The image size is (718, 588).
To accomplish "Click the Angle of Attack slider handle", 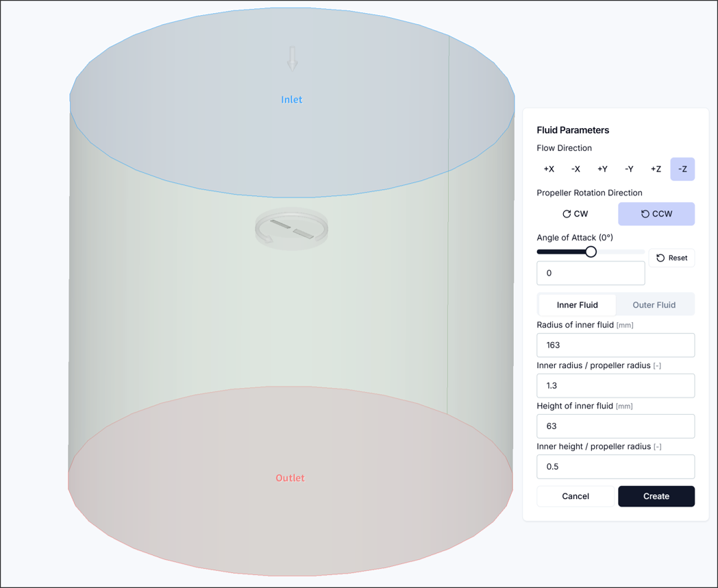I will 591,252.
